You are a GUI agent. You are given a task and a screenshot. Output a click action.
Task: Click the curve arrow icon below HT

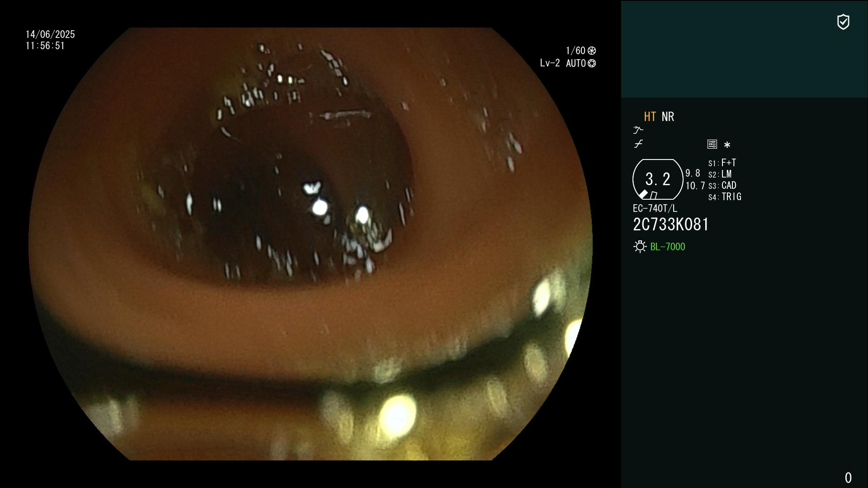coord(638,130)
